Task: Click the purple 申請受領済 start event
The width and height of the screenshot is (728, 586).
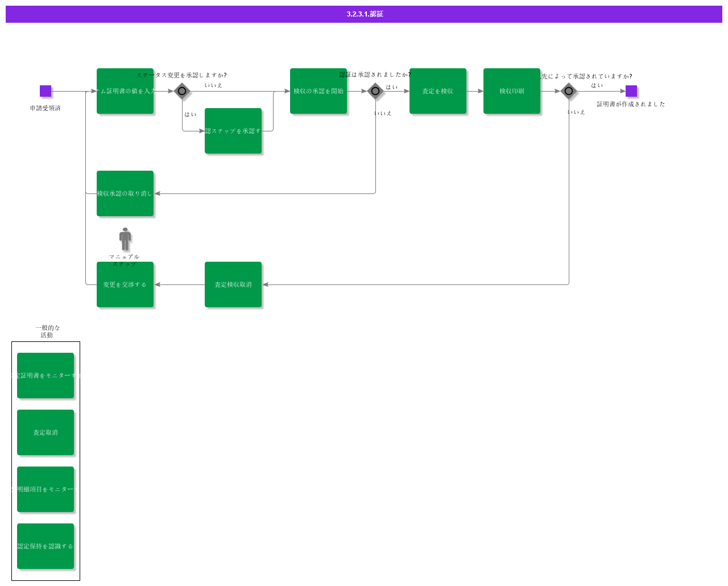Action: [x=45, y=91]
